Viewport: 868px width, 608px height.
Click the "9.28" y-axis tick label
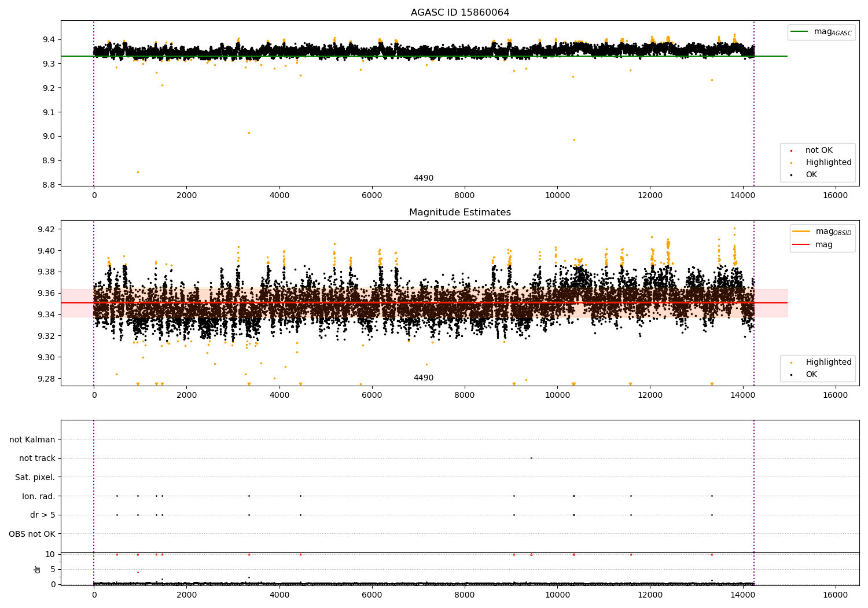click(x=46, y=379)
